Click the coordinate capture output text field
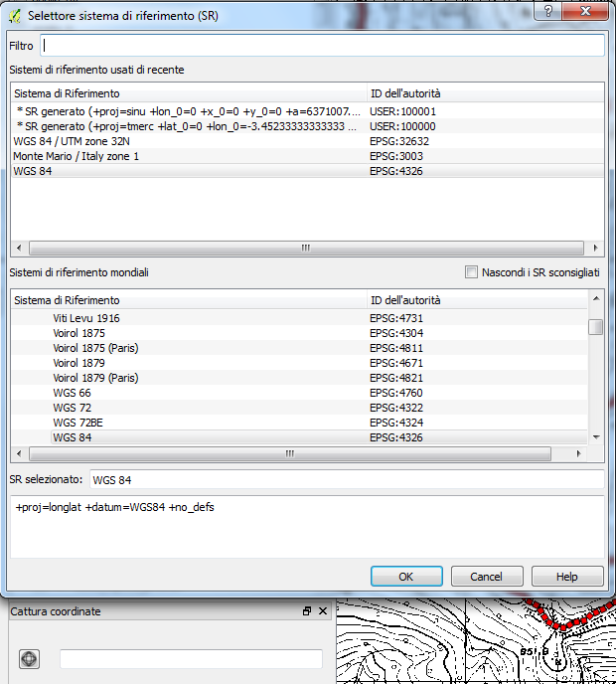This screenshot has height=684, width=616. (191, 659)
